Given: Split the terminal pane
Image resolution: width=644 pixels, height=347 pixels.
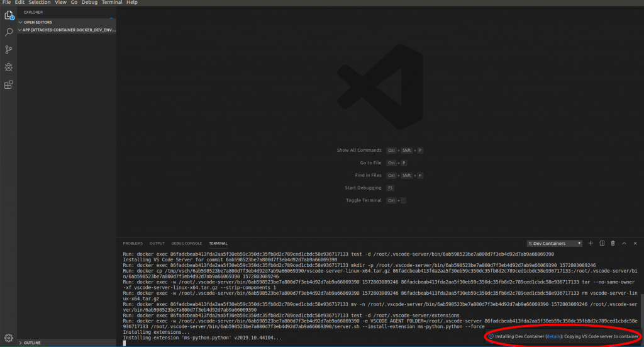Looking at the screenshot, I should (602, 243).
